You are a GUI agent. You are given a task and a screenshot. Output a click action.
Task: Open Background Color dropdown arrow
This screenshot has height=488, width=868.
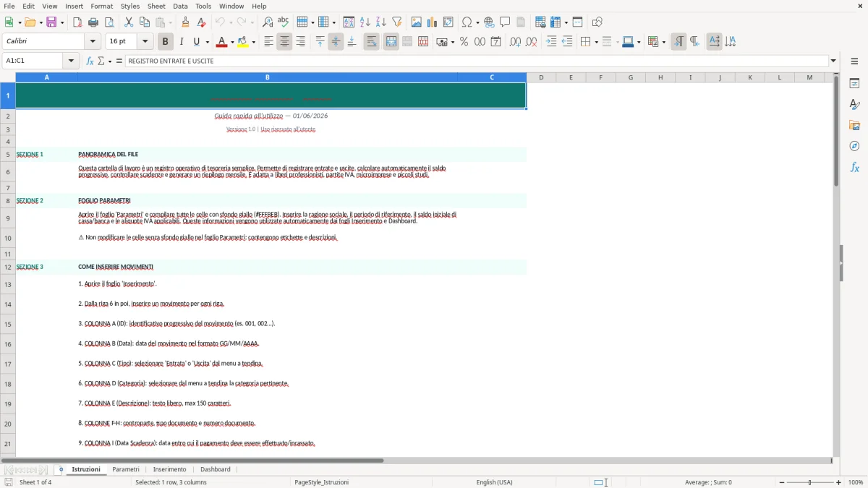253,42
